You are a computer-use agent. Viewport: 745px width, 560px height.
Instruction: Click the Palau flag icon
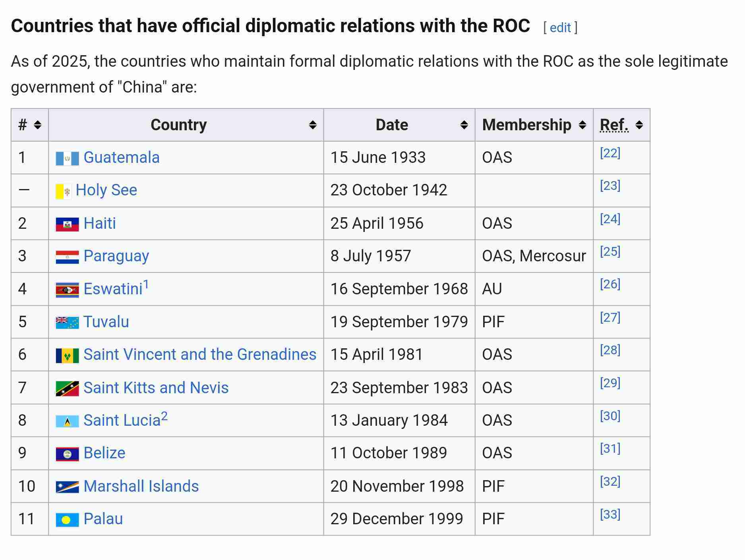(67, 520)
